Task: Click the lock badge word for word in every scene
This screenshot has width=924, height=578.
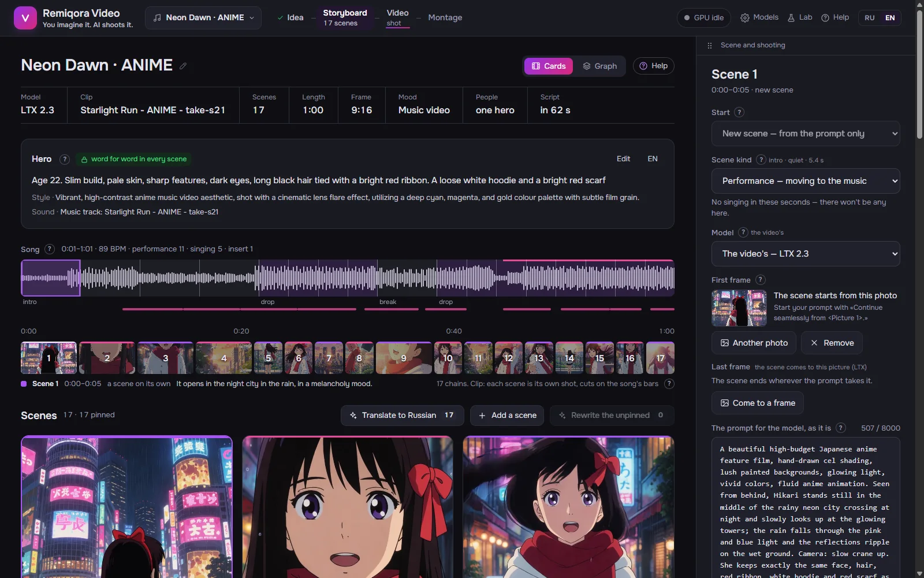Action: tap(134, 159)
